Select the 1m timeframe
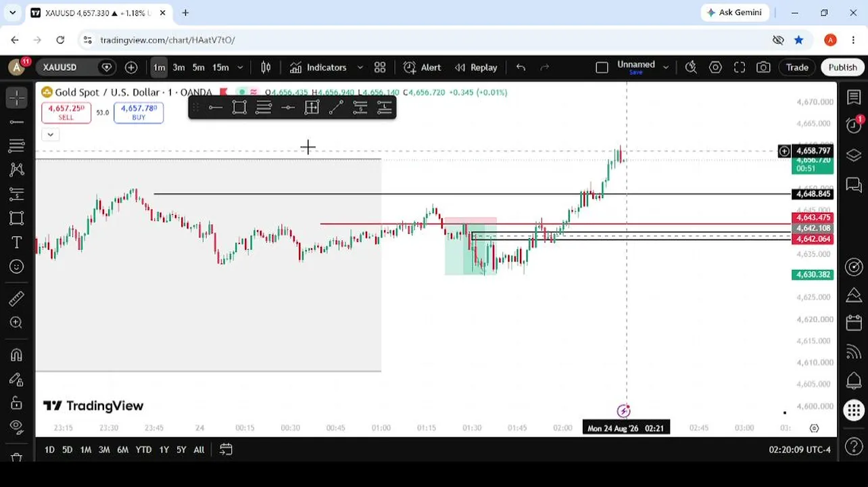 coord(159,67)
